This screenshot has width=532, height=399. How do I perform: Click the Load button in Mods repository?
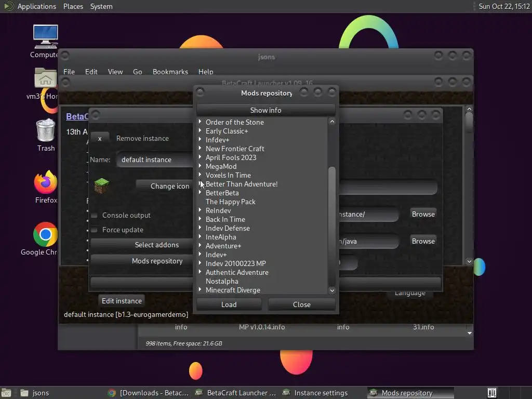pos(229,304)
